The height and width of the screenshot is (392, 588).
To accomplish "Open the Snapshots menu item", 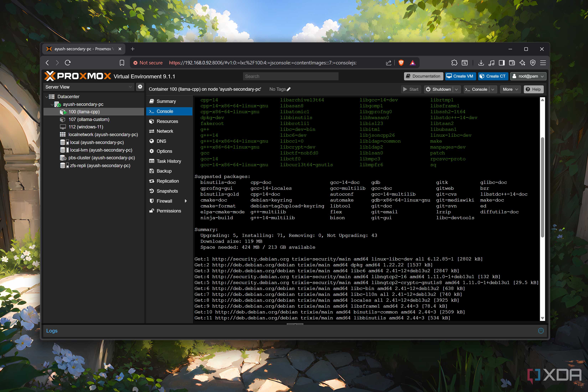I will click(x=169, y=191).
